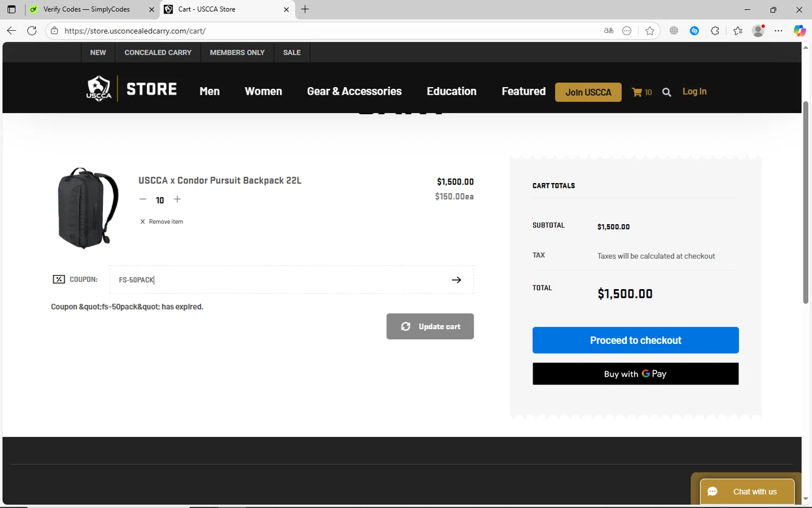Add page to favorites star

(650, 31)
